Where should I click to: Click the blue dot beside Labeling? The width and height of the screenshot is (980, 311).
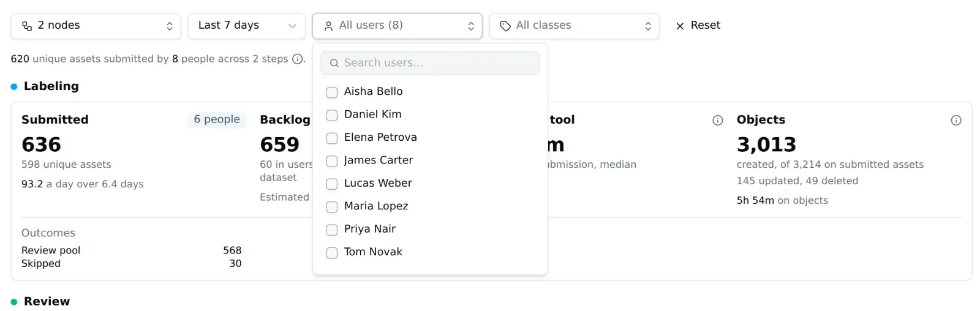point(14,87)
